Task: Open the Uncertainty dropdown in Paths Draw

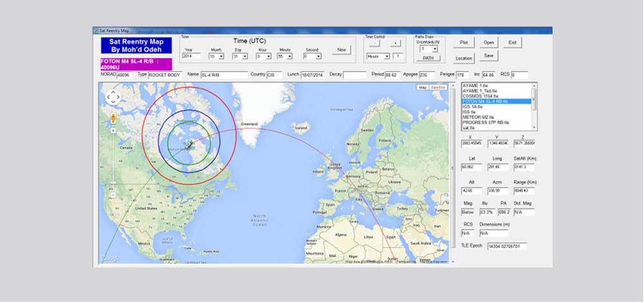Action: (x=434, y=49)
